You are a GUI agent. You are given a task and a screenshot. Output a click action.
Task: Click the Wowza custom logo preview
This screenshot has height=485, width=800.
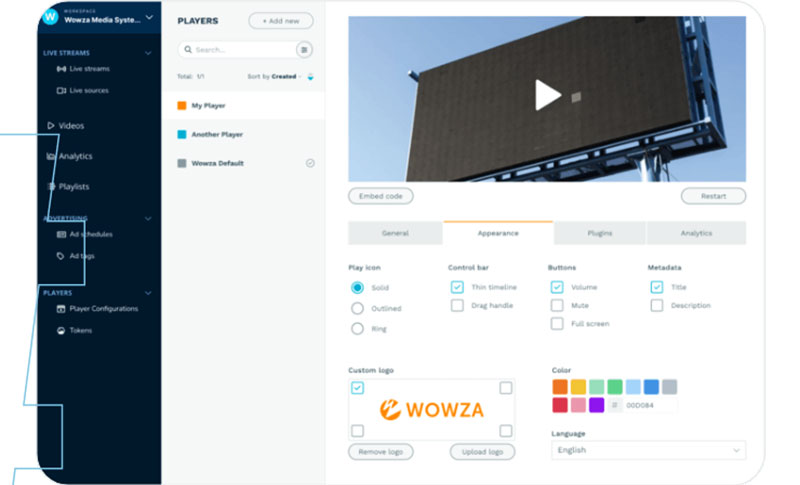pyautogui.click(x=432, y=410)
